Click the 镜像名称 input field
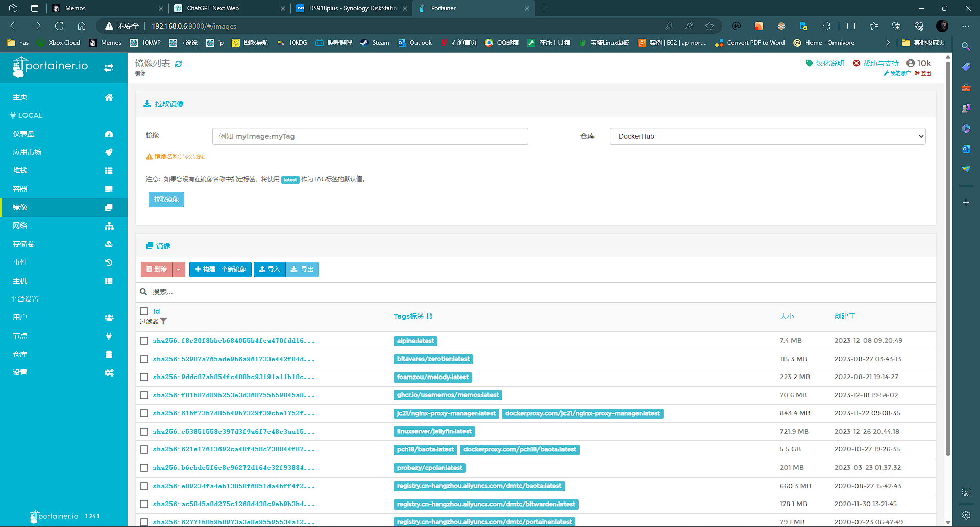This screenshot has width=980, height=527. pyautogui.click(x=370, y=136)
